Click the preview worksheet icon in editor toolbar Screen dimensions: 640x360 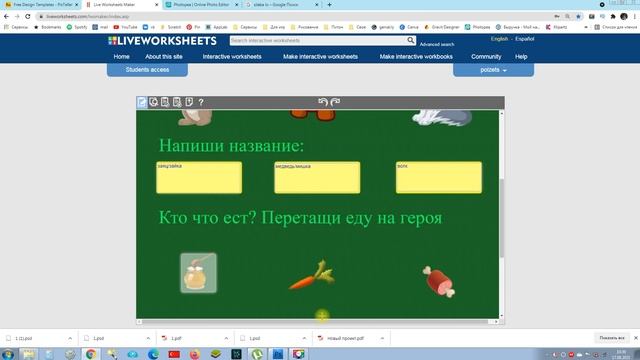point(153,102)
